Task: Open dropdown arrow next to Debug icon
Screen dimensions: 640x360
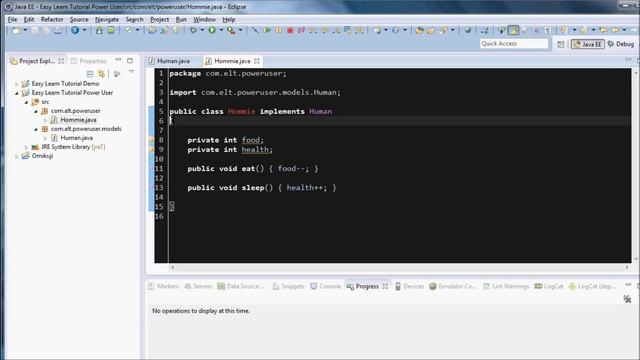Action: [x=202, y=30]
